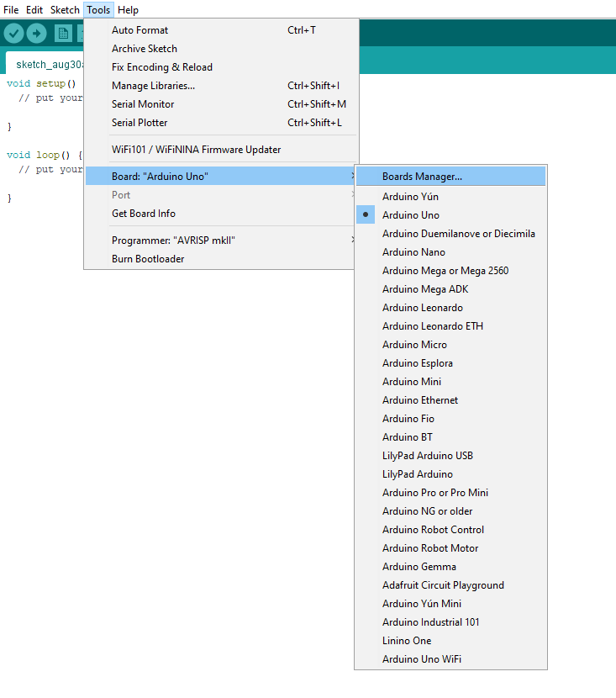Select the Arduino Mega ADK board

tap(451, 289)
